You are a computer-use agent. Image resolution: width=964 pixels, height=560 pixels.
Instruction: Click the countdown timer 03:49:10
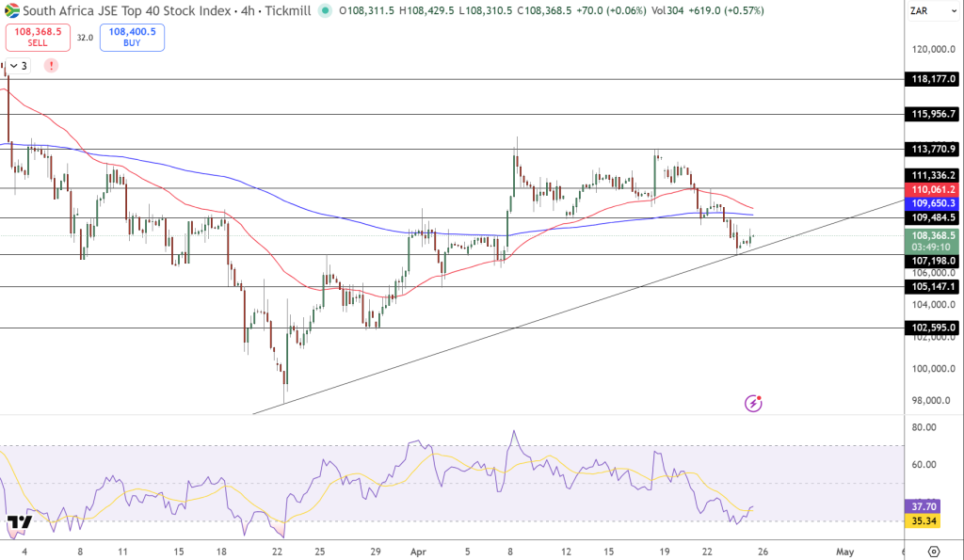tap(931, 246)
